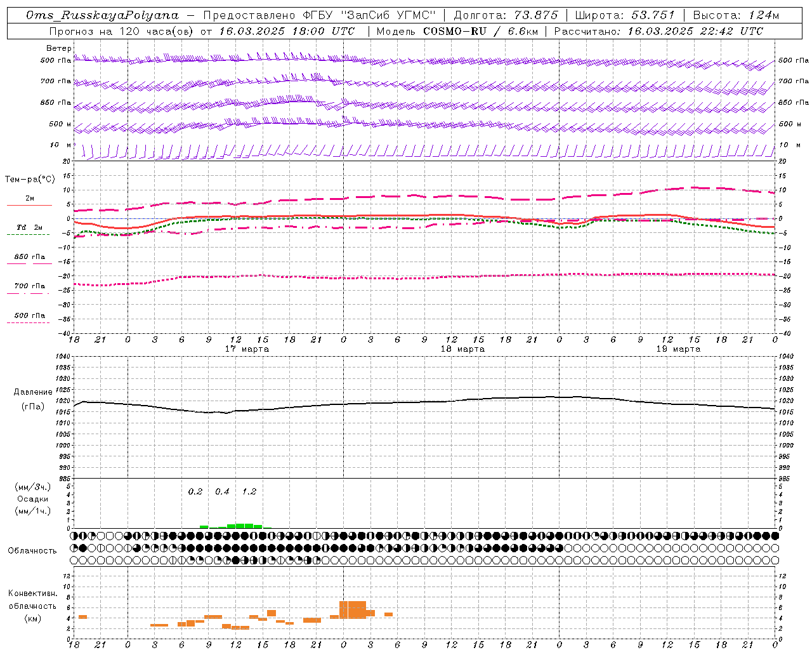Click the 'Облачность' cloud cover panel label

click(x=32, y=550)
